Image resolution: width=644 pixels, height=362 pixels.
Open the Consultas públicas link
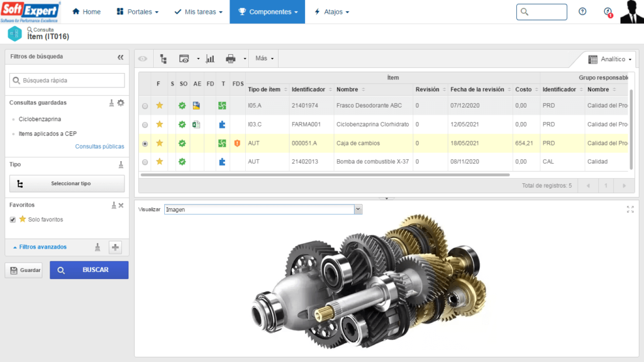click(99, 147)
